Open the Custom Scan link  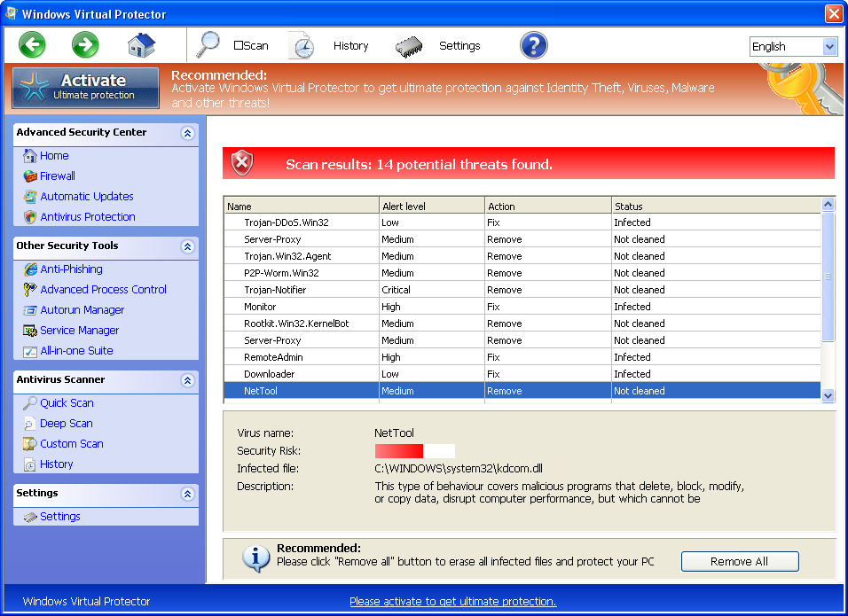(71, 444)
